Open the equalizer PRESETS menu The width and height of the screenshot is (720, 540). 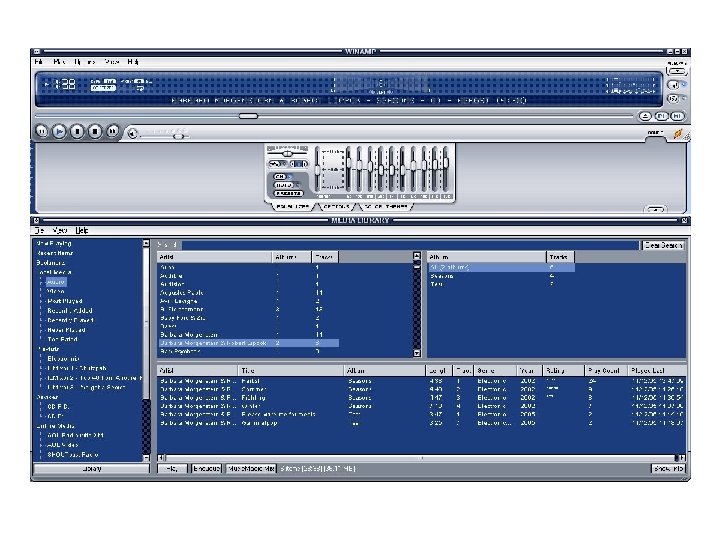(288, 193)
